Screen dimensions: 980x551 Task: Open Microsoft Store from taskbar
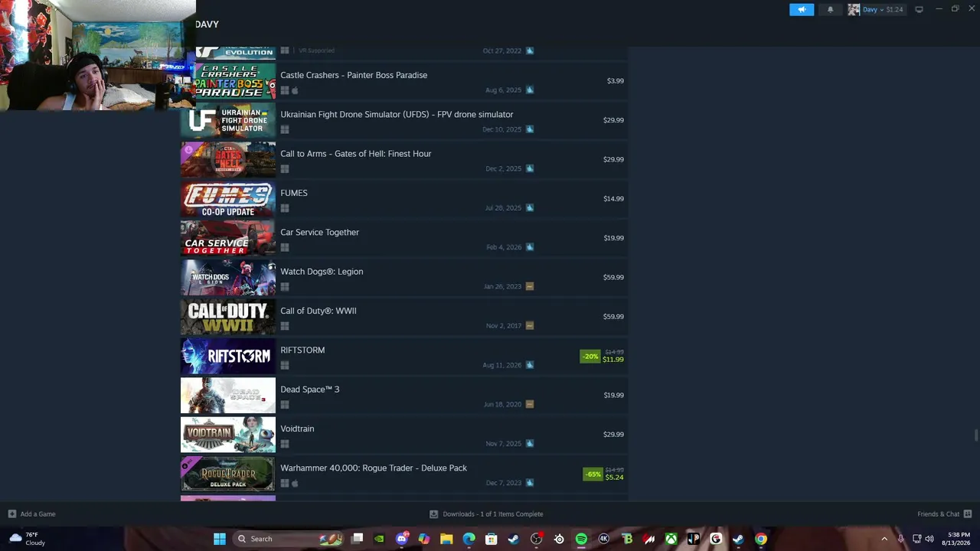[x=492, y=539]
